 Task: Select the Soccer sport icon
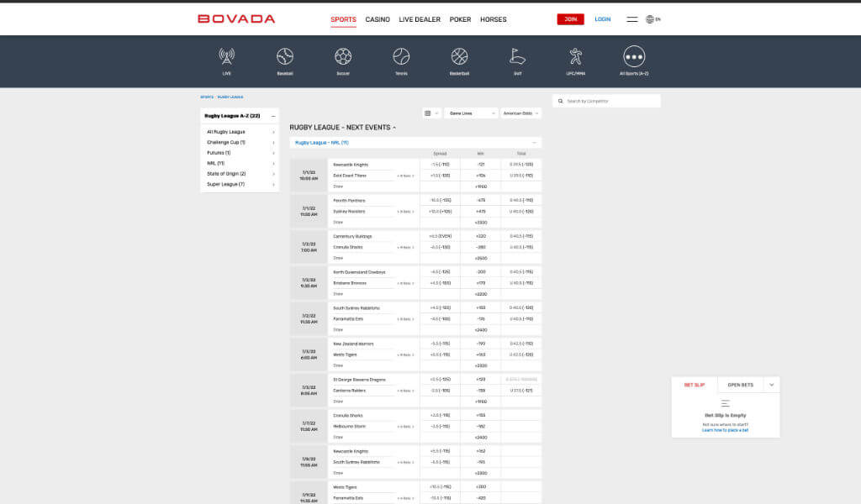343,56
